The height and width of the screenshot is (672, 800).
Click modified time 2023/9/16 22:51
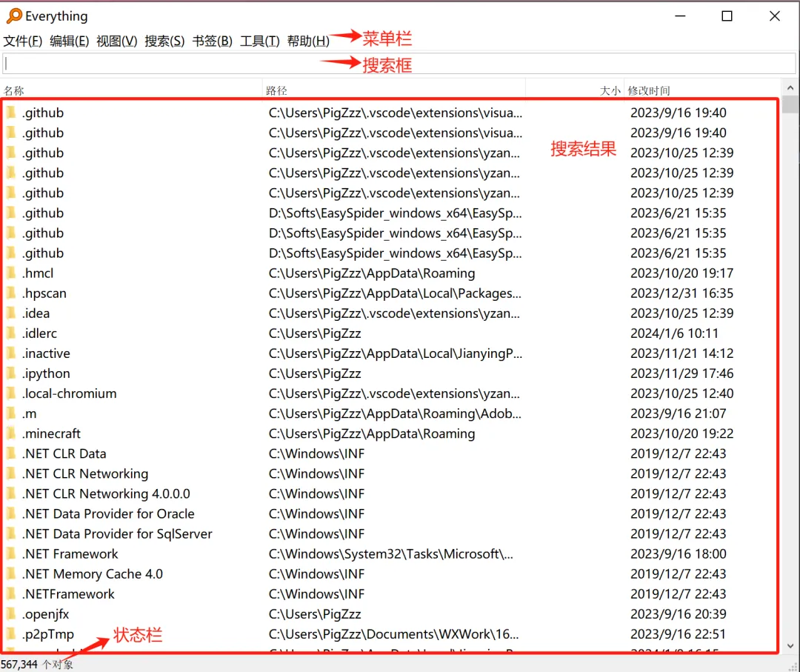pos(678,634)
